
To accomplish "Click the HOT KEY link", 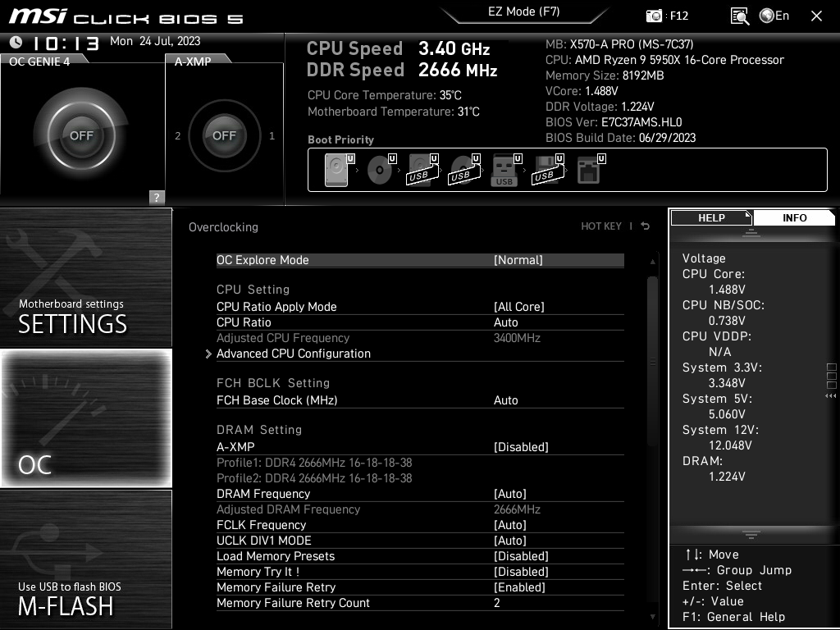I will click(603, 226).
